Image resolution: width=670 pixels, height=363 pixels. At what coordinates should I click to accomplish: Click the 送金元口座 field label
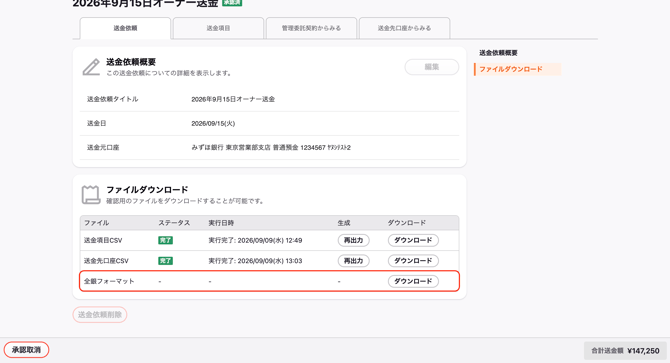(x=103, y=148)
